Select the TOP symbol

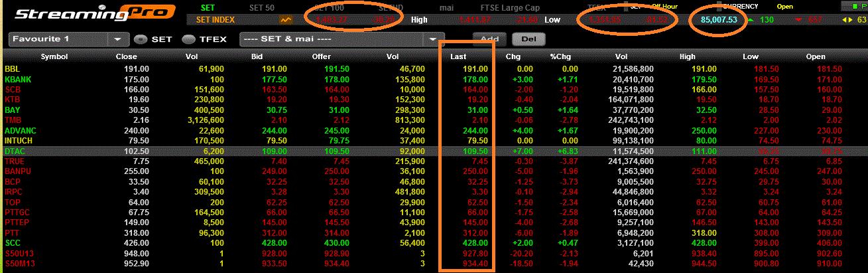[x=13, y=202]
